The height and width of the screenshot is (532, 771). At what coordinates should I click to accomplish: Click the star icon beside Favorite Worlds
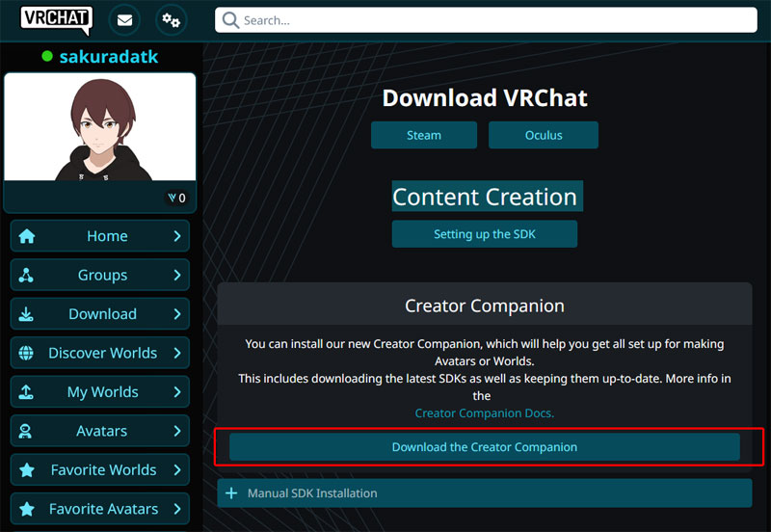(27, 469)
